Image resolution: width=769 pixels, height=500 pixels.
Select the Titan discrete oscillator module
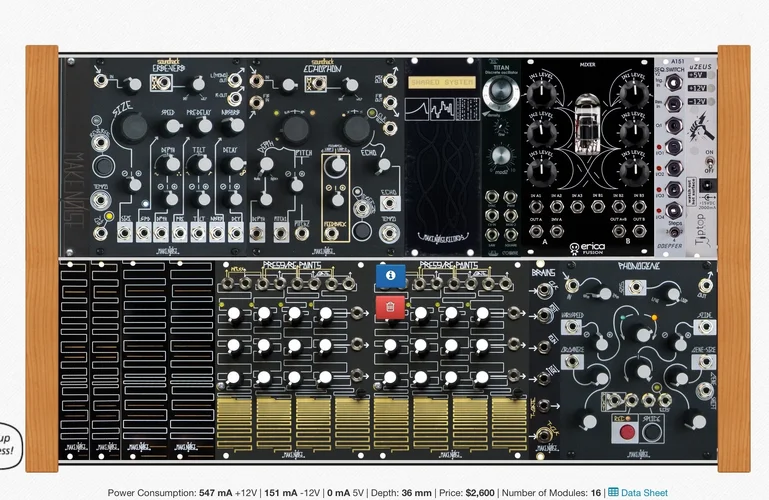pyautogui.click(x=501, y=157)
